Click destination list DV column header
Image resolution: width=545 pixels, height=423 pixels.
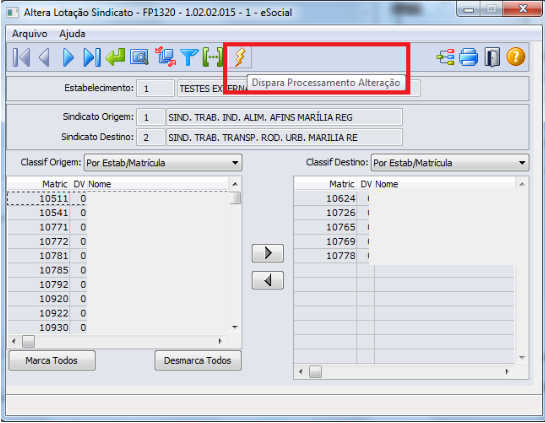(x=366, y=184)
